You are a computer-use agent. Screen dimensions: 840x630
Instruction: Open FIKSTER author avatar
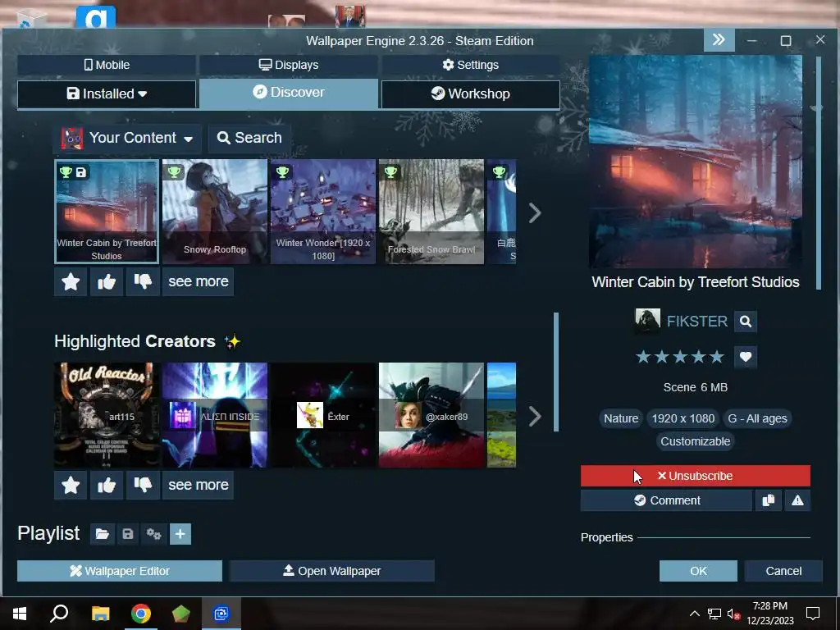647,321
